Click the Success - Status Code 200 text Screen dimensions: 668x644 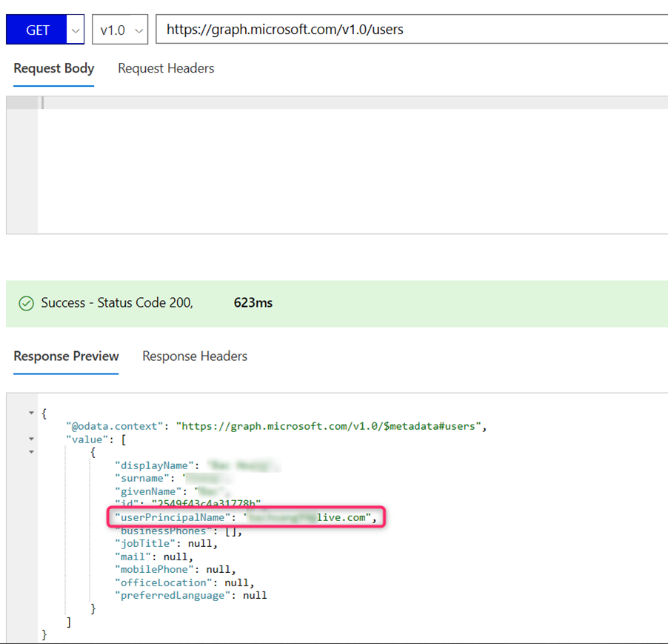pyautogui.click(x=117, y=303)
